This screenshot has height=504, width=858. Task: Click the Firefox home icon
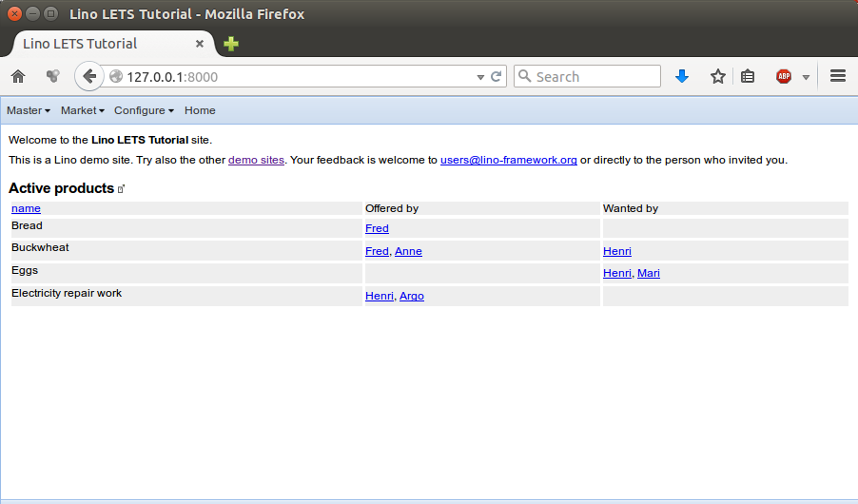pyautogui.click(x=18, y=77)
